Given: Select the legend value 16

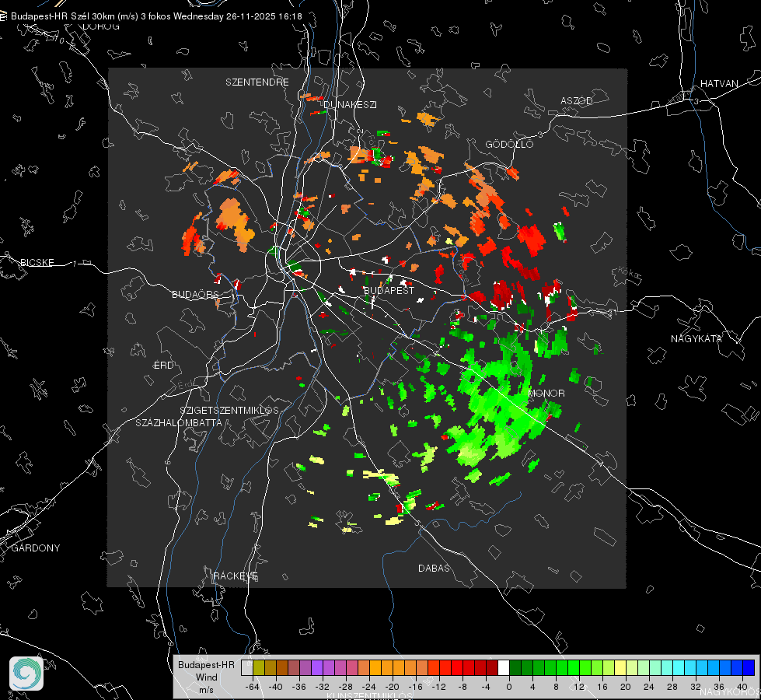Looking at the screenshot, I should (602, 687).
